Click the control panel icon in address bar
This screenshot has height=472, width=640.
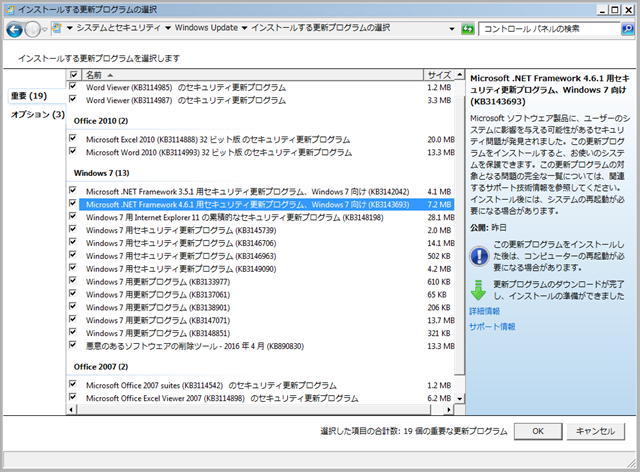pos(57,28)
